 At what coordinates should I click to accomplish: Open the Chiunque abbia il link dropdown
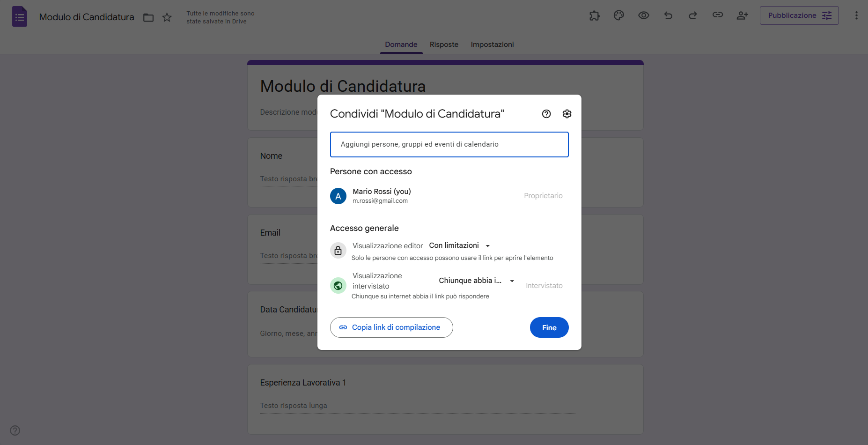tap(476, 281)
